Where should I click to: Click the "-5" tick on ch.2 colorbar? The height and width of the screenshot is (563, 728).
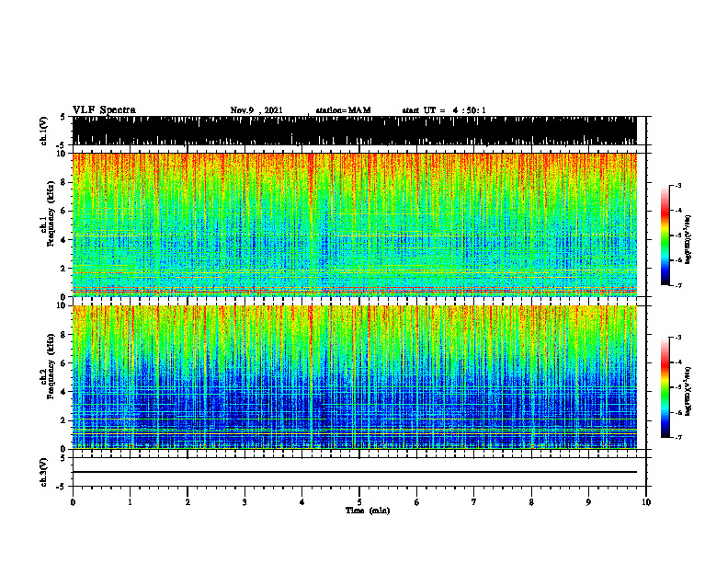[x=677, y=387]
